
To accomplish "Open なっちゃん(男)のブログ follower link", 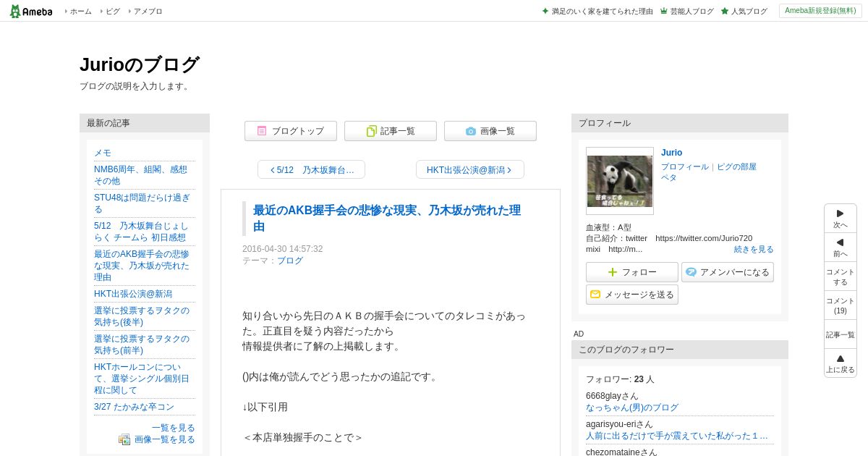I will (x=632, y=408).
